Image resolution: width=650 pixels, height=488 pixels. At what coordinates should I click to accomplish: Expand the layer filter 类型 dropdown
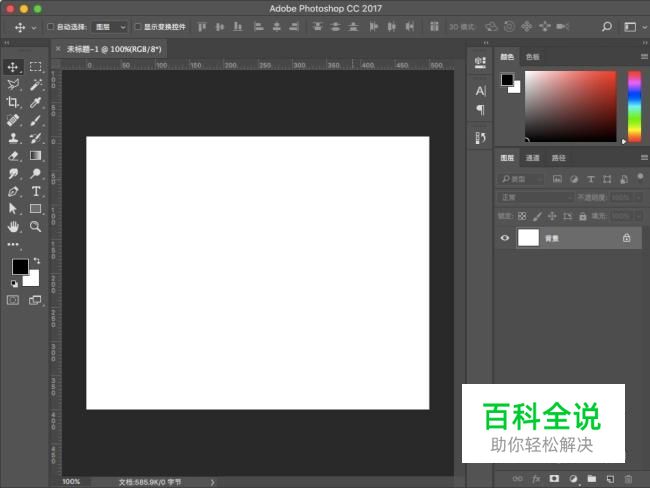522,179
